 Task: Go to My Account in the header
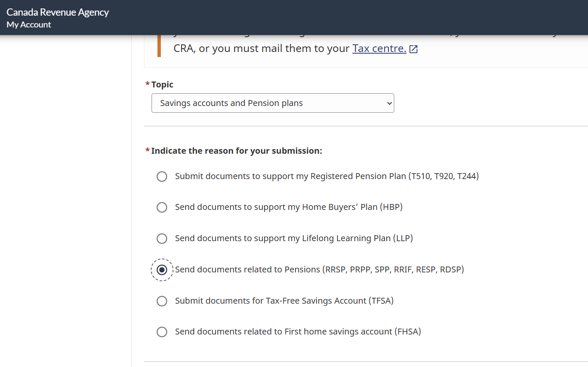tap(29, 25)
